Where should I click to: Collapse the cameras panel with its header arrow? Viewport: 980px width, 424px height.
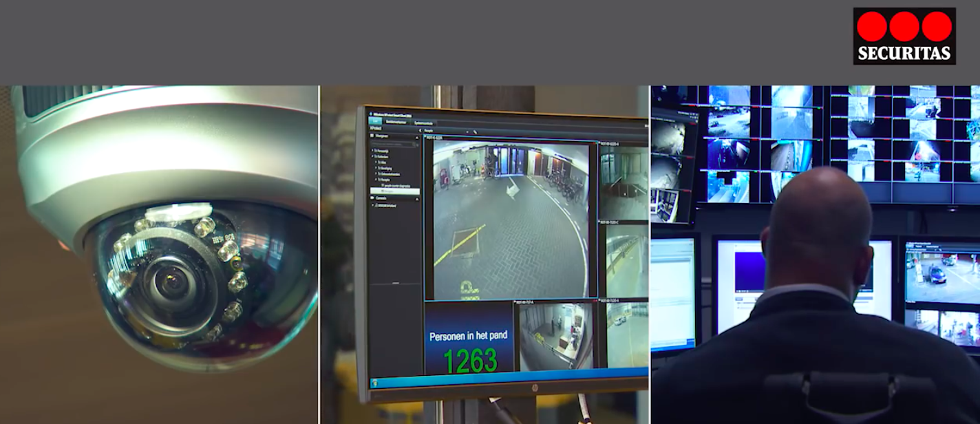pos(417,199)
